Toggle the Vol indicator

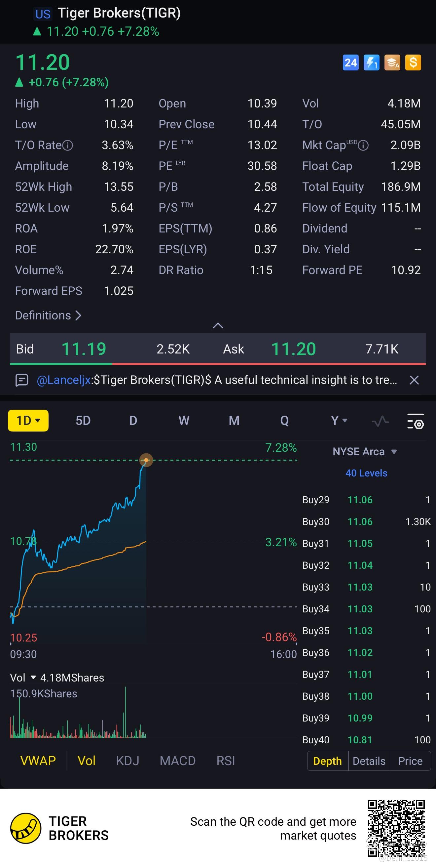(x=87, y=761)
